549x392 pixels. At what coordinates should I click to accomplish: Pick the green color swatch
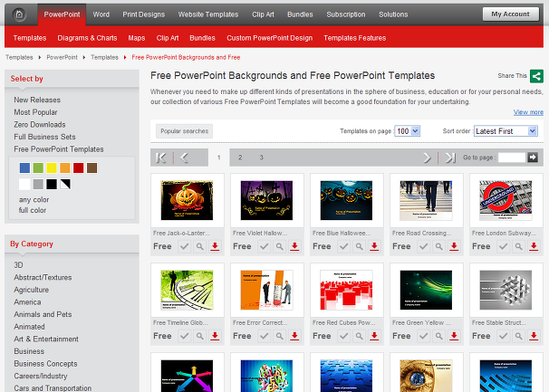[x=38, y=168]
